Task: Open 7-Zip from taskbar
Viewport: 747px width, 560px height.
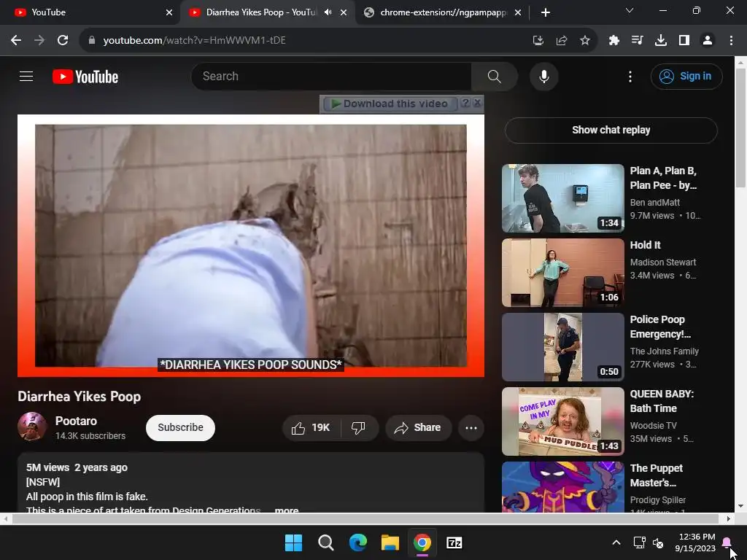Action: (454, 542)
